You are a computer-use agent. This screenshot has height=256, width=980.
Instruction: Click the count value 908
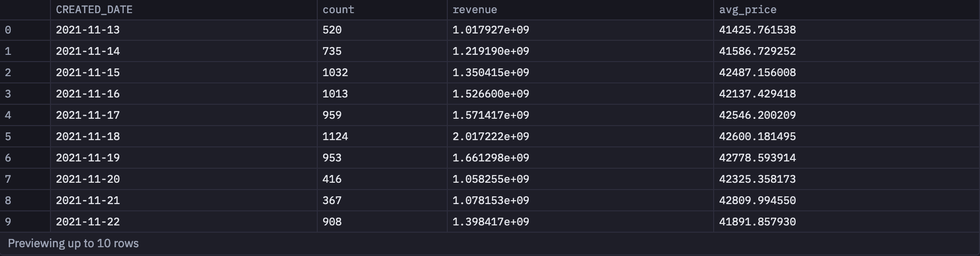coord(332,222)
